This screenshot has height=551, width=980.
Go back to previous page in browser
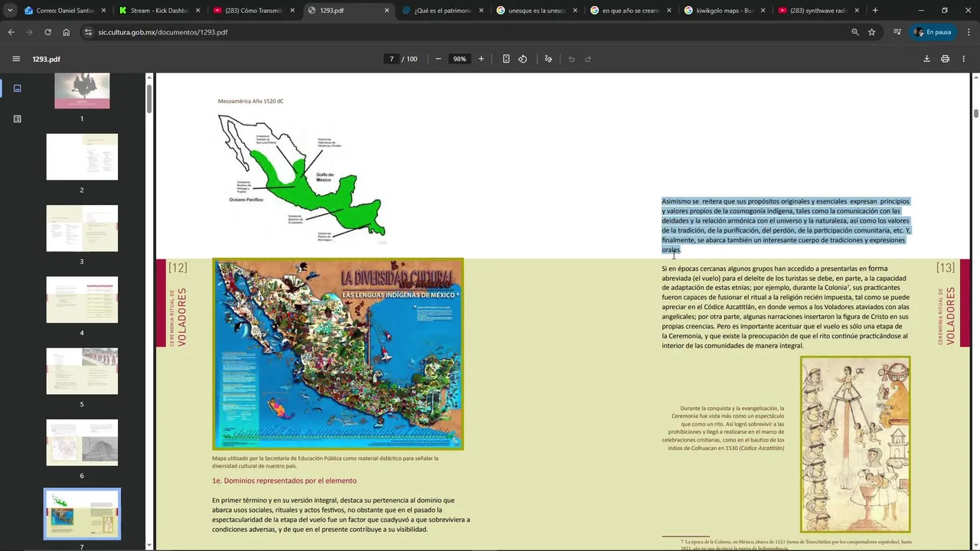pos(11,32)
